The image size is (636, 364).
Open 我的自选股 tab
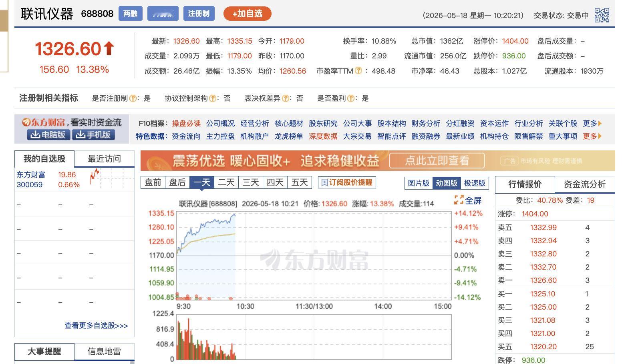(44, 159)
